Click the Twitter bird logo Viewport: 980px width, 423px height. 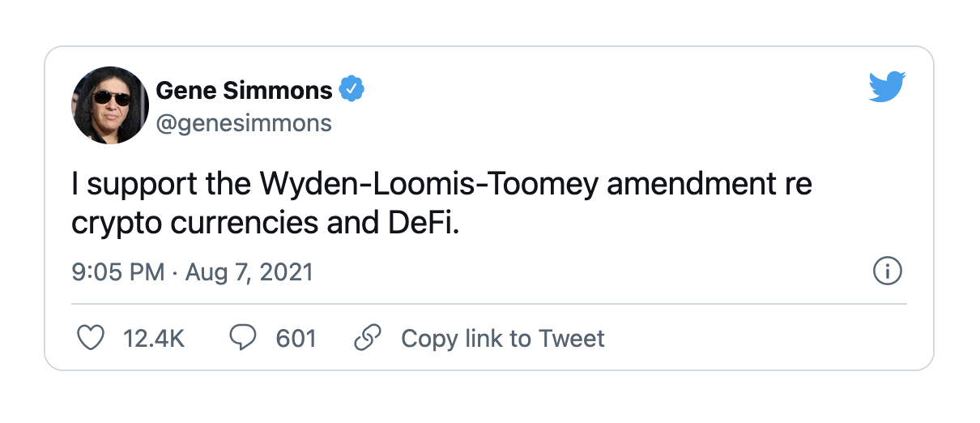888,87
